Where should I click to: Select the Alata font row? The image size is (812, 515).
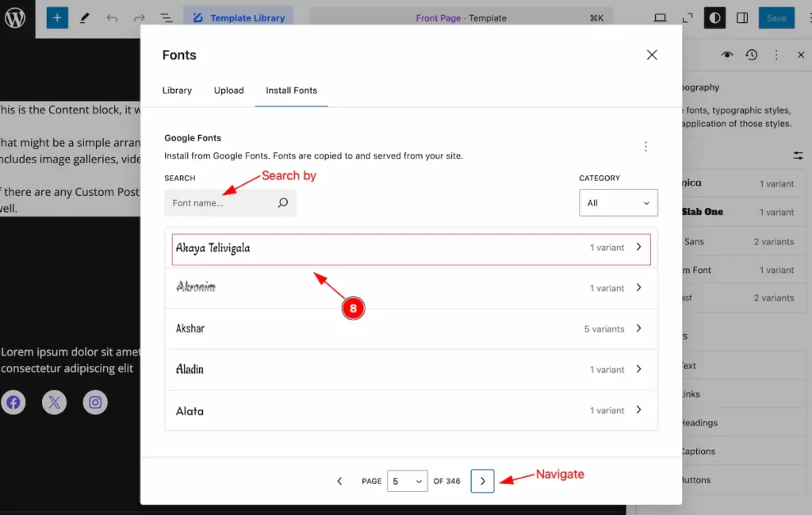412,410
